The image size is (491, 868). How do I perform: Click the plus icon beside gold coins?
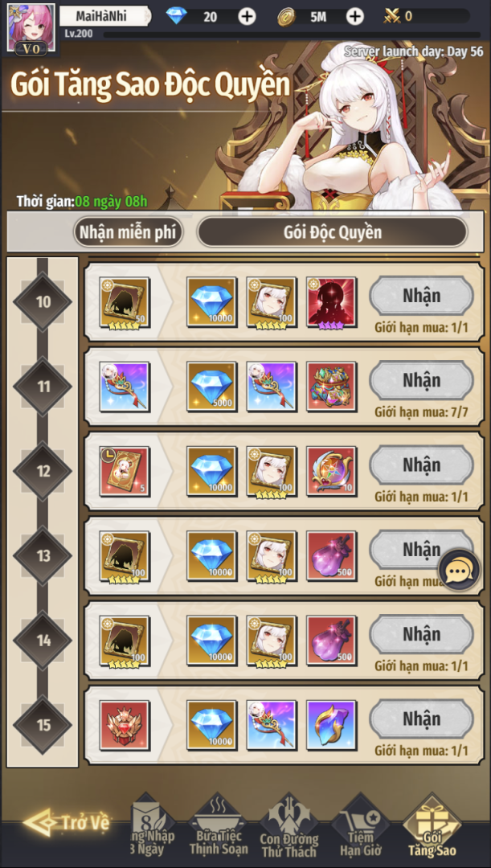(355, 17)
